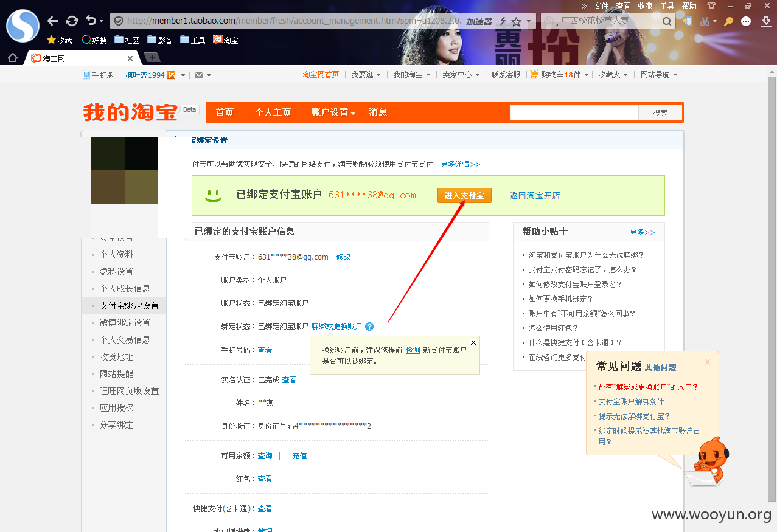Click the 充值 link
The height and width of the screenshot is (532, 777).
coord(299,456)
